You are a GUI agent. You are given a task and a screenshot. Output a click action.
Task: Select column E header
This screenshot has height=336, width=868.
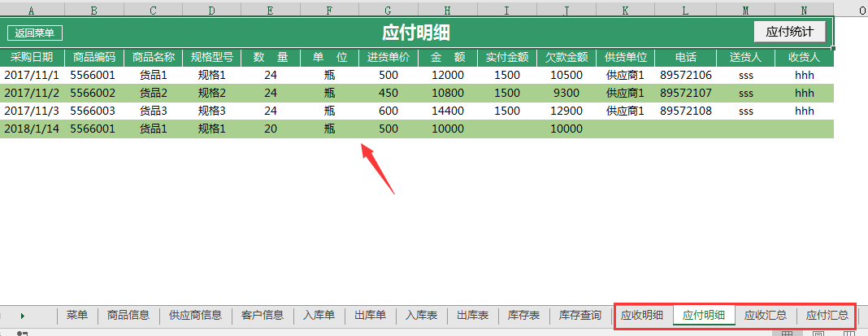pos(270,11)
